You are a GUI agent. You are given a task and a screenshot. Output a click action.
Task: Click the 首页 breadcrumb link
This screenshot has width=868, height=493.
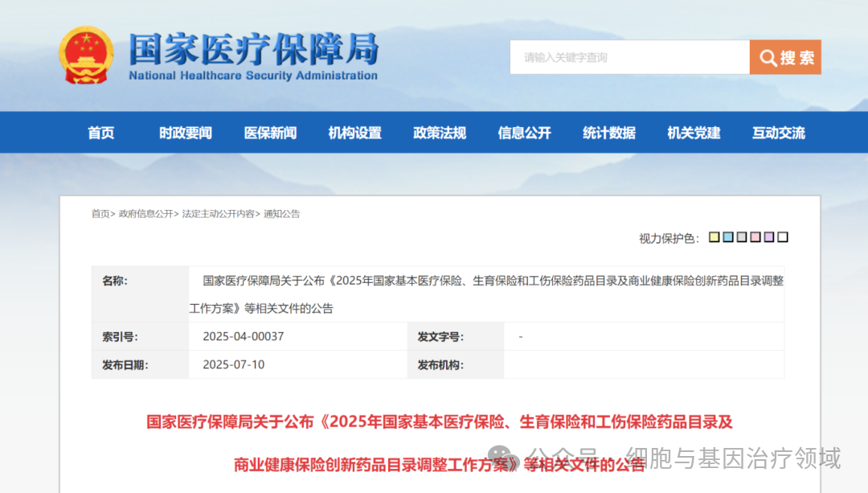point(100,214)
